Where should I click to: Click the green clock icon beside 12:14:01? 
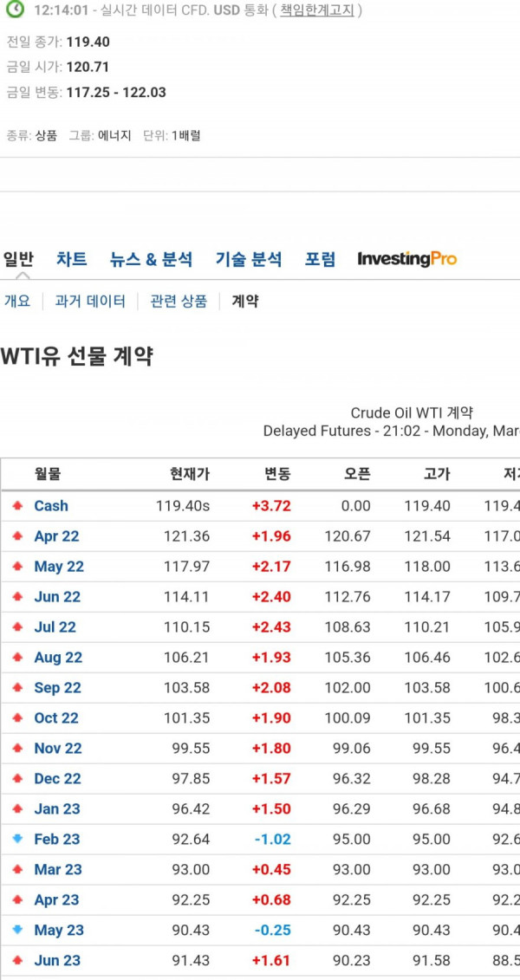click(15, 10)
